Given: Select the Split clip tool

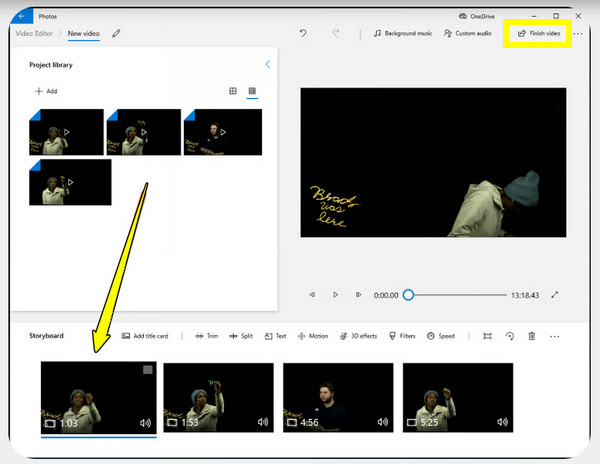Looking at the screenshot, I should coord(240,336).
